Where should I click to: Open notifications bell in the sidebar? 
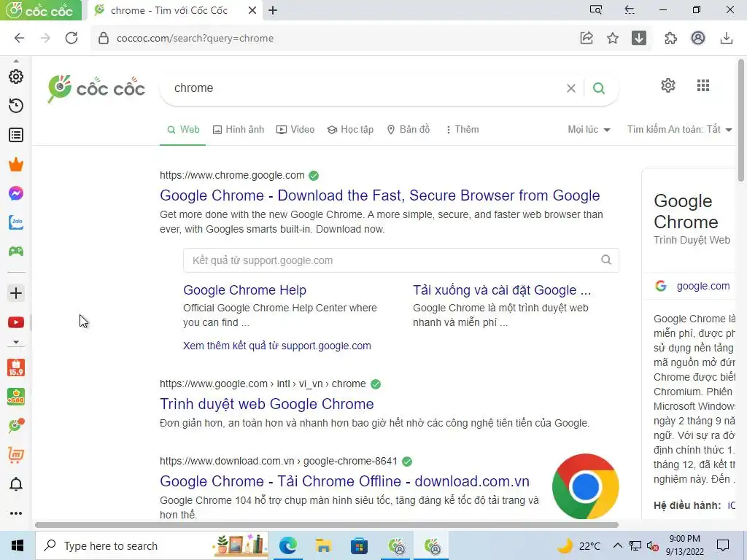click(16, 484)
